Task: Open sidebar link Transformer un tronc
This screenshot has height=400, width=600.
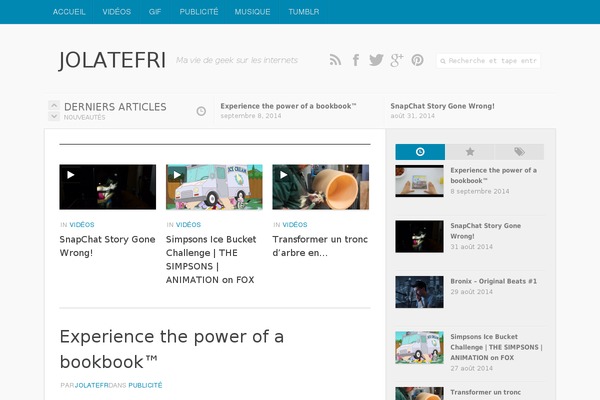Action: 486,392
